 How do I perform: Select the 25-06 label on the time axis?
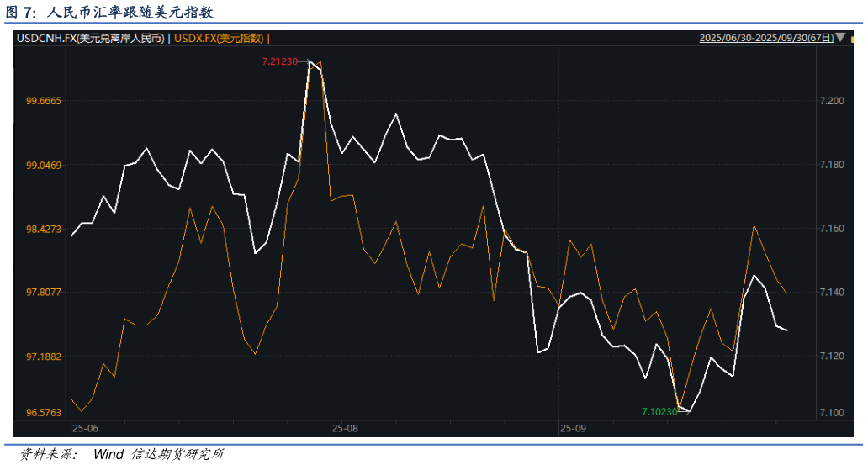coord(86,428)
